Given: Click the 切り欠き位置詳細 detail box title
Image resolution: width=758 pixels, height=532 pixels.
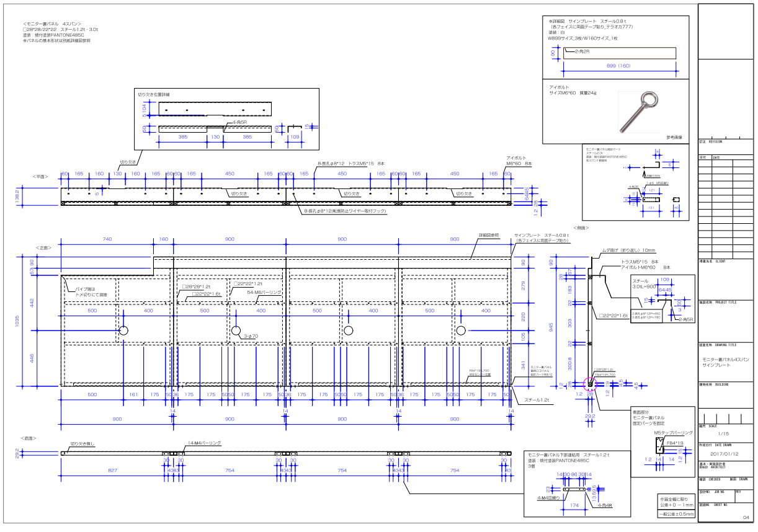Looking at the screenshot, I should (x=153, y=94).
